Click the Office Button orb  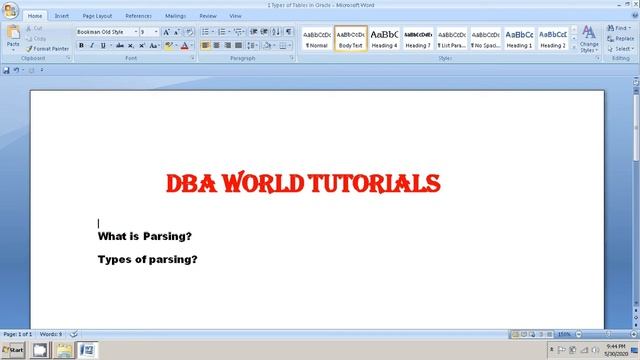click(10, 10)
